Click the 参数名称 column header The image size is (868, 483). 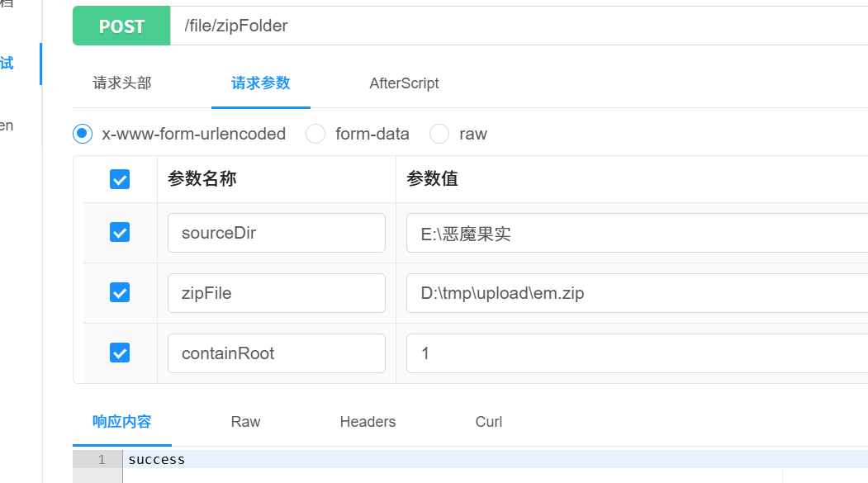(x=202, y=178)
